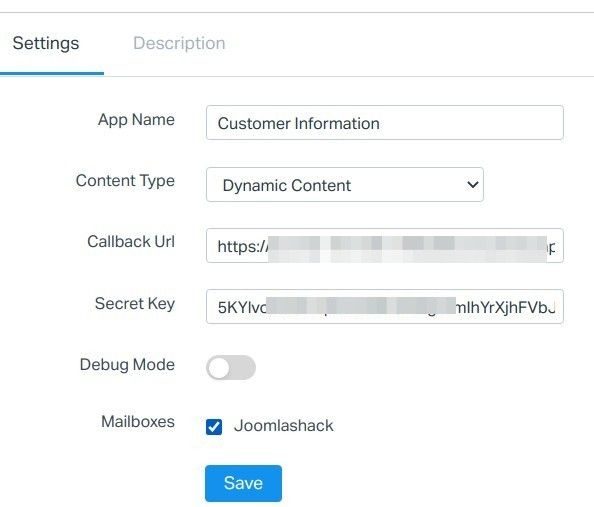Click the white knob of Debug Mode toggle
The height and width of the screenshot is (507, 594).
click(x=219, y=368)
